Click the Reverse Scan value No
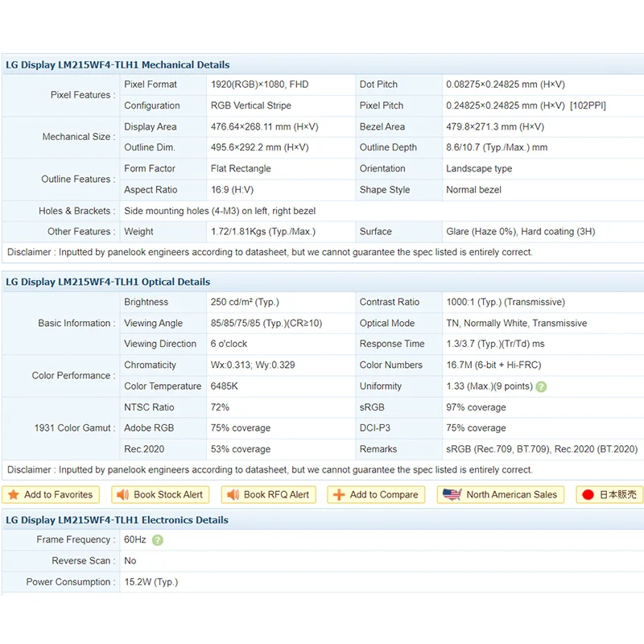 tap(130, 560)
